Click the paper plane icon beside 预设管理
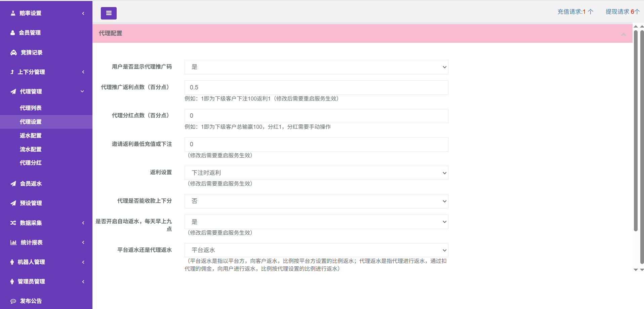 13,203
